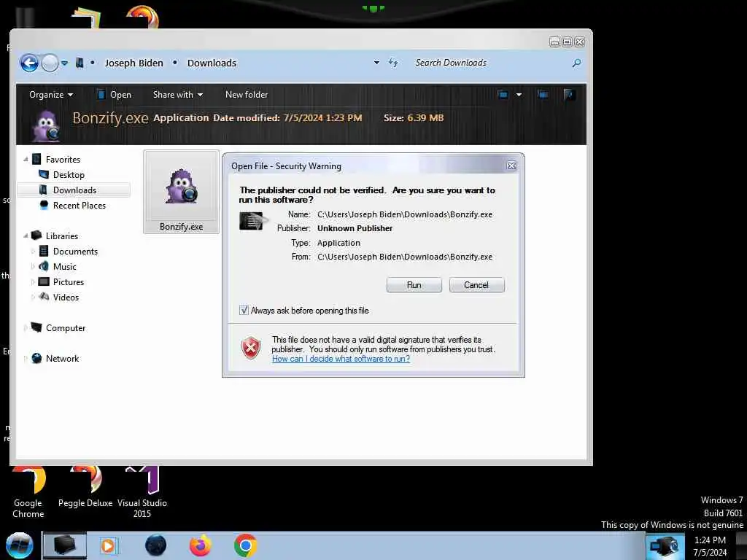
Task: Select Recent Places under Favorites
Action: [80, 205]
